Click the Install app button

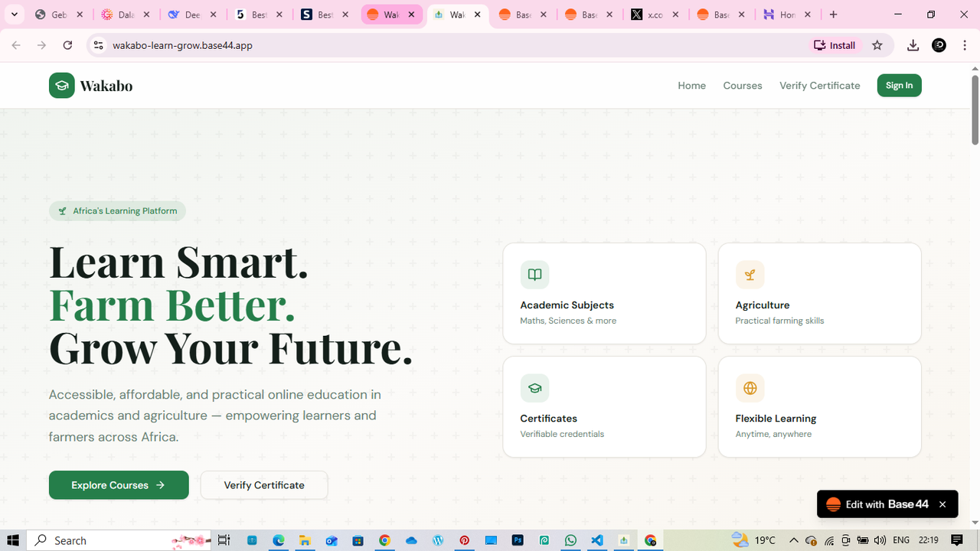pyautogui.click(x=835, y=45)
